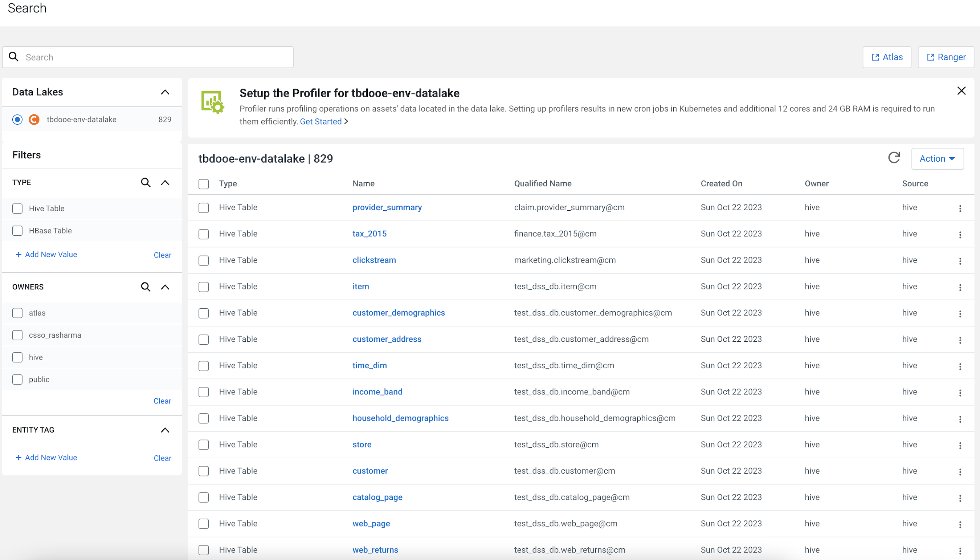Dismiss the Profiler setup banner
The width and height of the screenshot is (980, 560).
(x=961, y=91)
